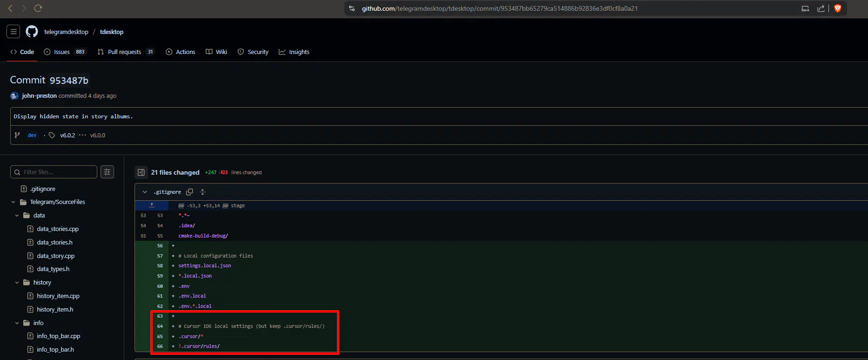The image size is (868, 360).
Task: Expand diff lines above hunk header
Action: (x=152, y=205)
